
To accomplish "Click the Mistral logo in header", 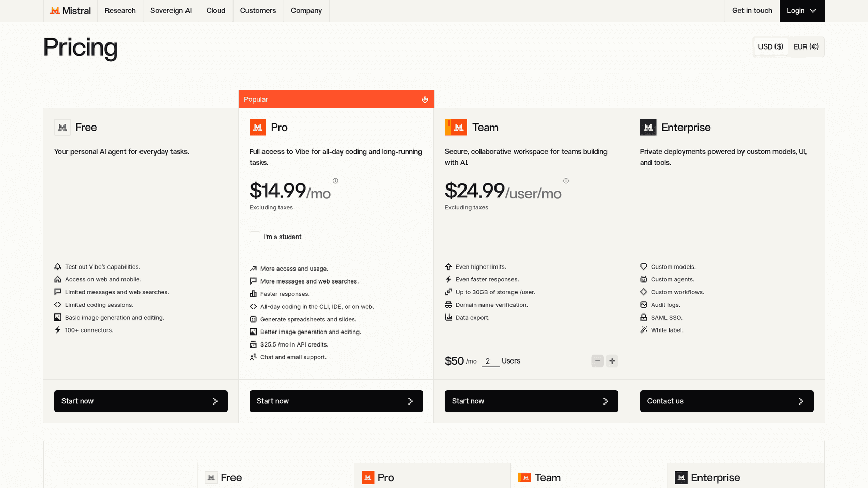I will click(x=70, y=11).
